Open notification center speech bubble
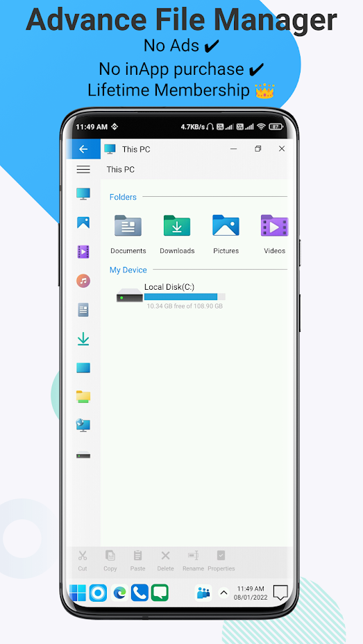Screen dimensions: 363x644 pos(280,593)
